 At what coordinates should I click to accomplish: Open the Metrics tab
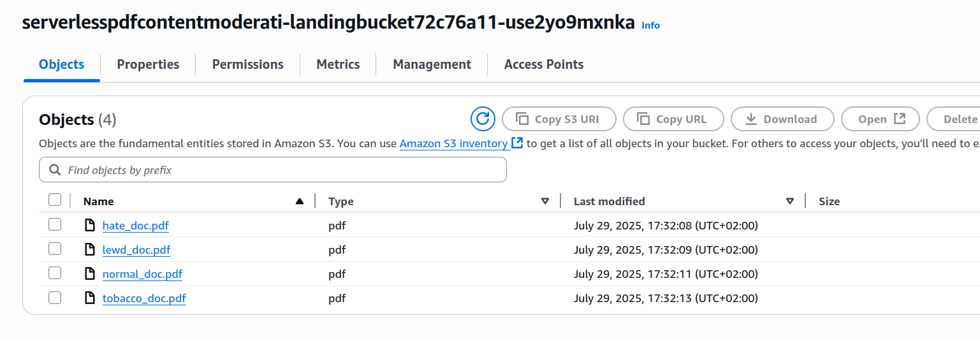338,64
